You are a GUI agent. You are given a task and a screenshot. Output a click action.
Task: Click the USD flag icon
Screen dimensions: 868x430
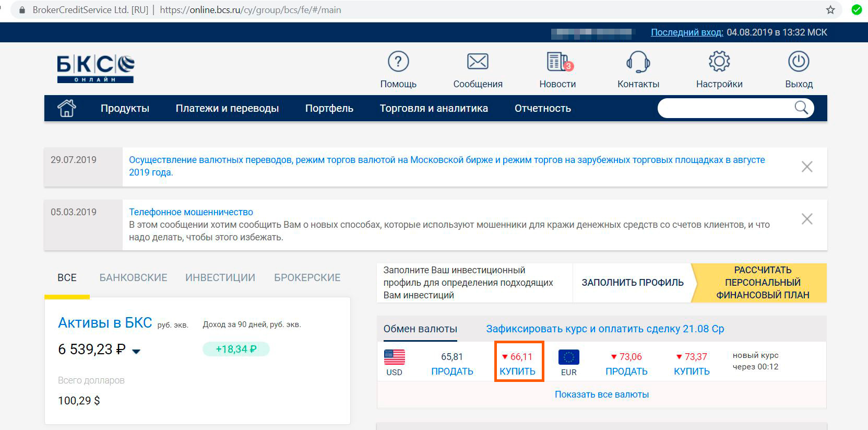tap(395, 357)
